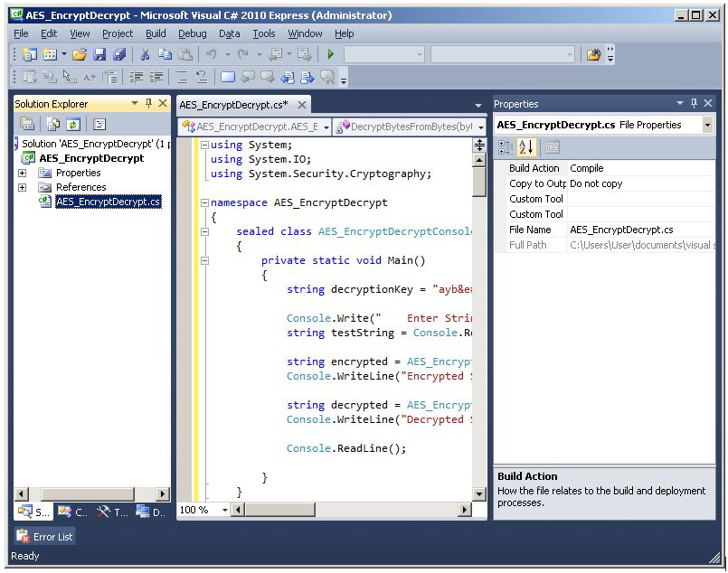Click Show All Files icon in Solution Explorer

52,125
